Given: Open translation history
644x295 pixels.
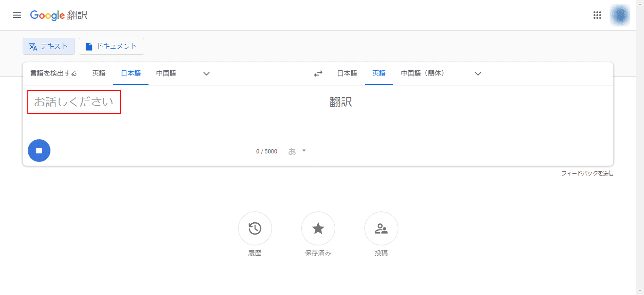Looking at the screenshot, I should (x=255, y=228).
